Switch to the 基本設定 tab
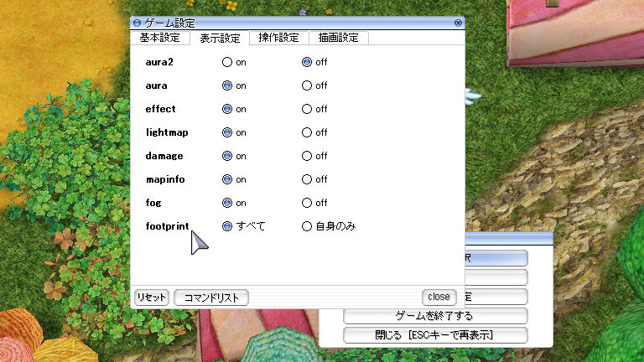Image resolution: width=644 pixels, height=362 pixels. (160, 38)
